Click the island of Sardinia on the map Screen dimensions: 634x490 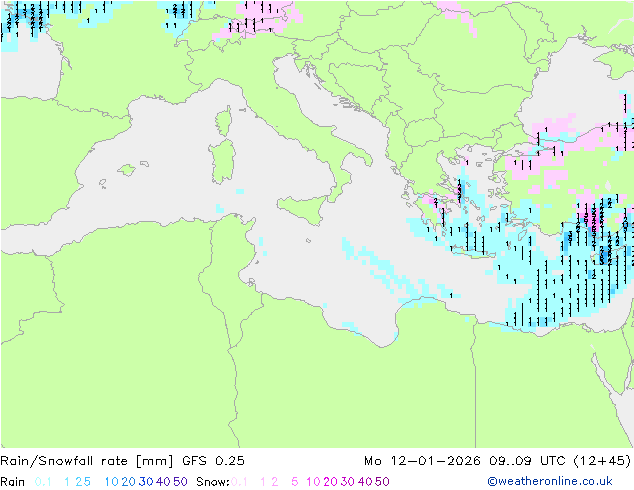(222, 162)
